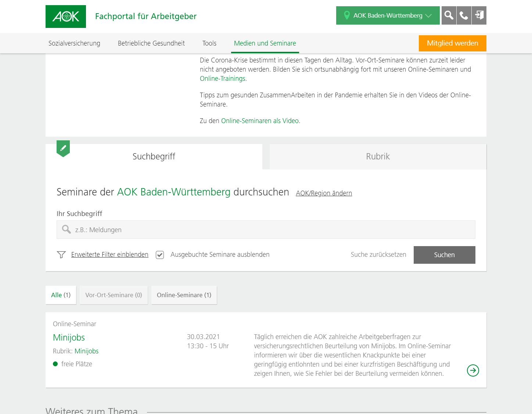
Task: Select Vor-Ort-Seminare (0) tab
Action: click(114, 295)
